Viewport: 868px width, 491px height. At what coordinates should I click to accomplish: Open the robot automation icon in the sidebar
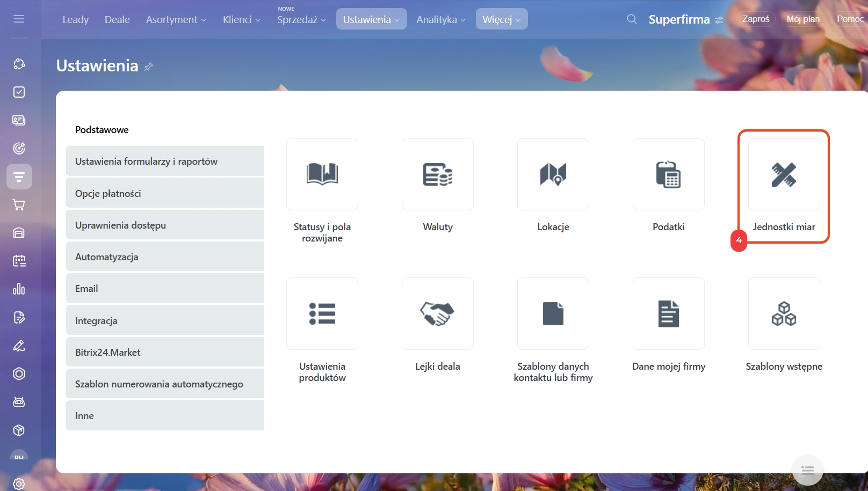click(x=19, y=402)
